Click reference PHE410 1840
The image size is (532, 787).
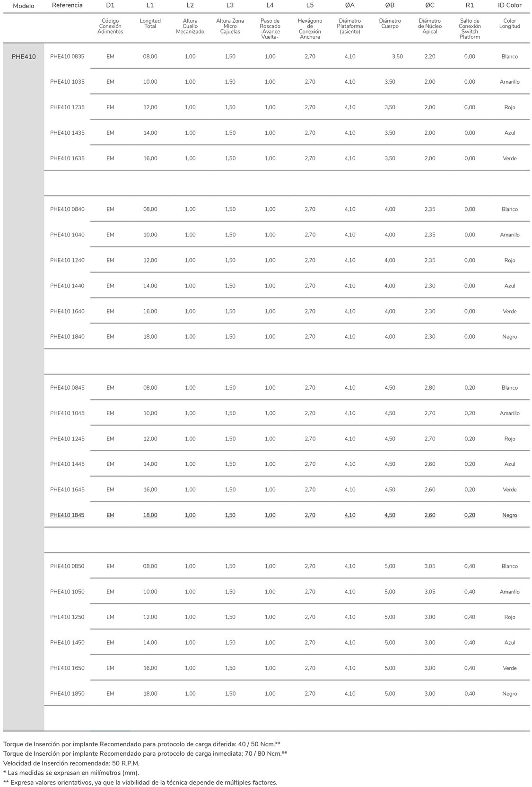coord(67,337)
